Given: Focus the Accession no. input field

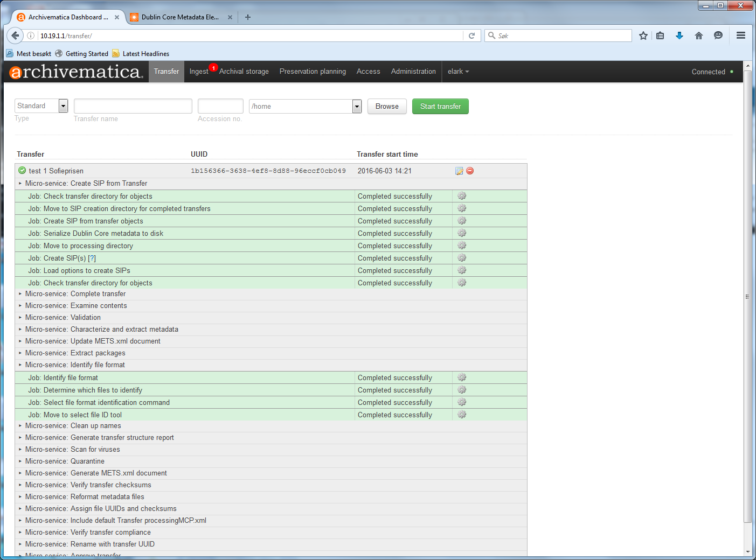Looking at the screenshot, I should (220, 106).
